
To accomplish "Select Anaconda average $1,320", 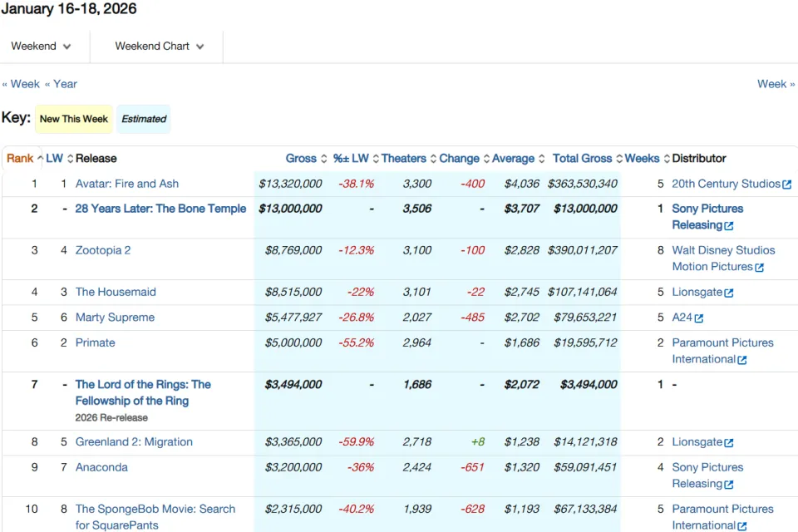I will (522, 467).
